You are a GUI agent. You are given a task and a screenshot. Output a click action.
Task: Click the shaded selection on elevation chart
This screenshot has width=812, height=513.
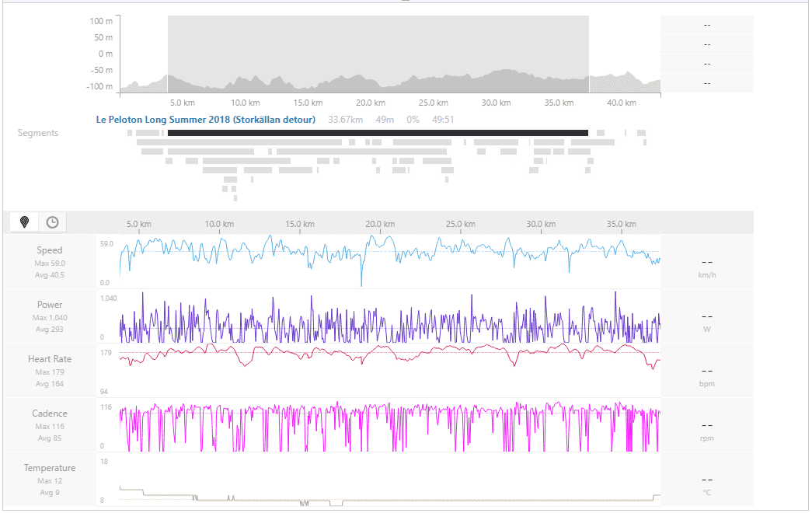pyautogui.click(x=378, y=47)
